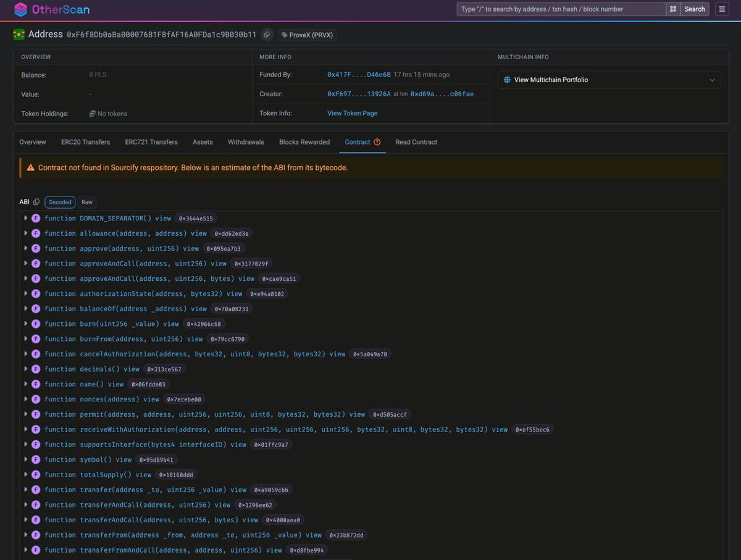Focus the address search input field
This screenshot has width=741, height=560.
pyautogui.click(x=561, y=9)
